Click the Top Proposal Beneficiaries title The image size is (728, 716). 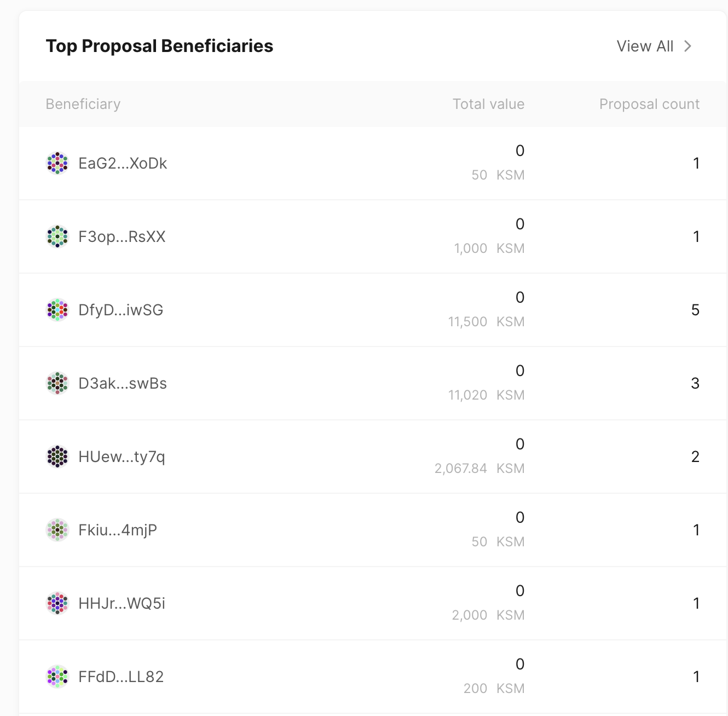pyautogui.click(x=160, y=46)
